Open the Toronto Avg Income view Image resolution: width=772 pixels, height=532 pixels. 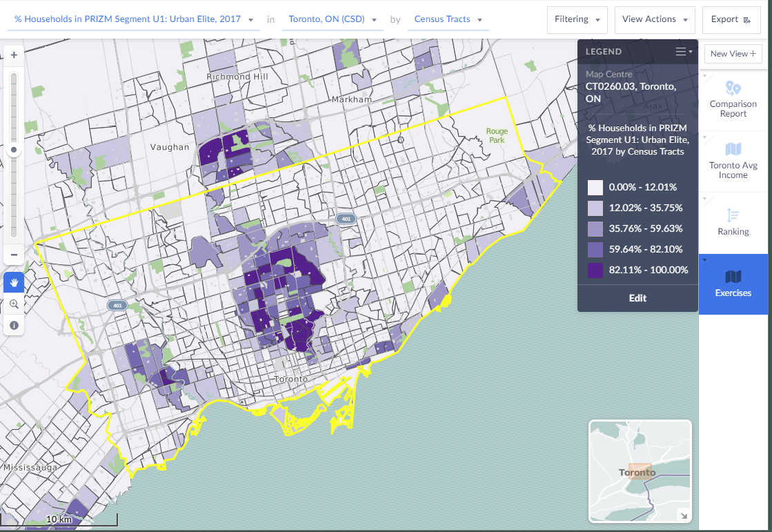pyautogui.click(x=733, y=161)
